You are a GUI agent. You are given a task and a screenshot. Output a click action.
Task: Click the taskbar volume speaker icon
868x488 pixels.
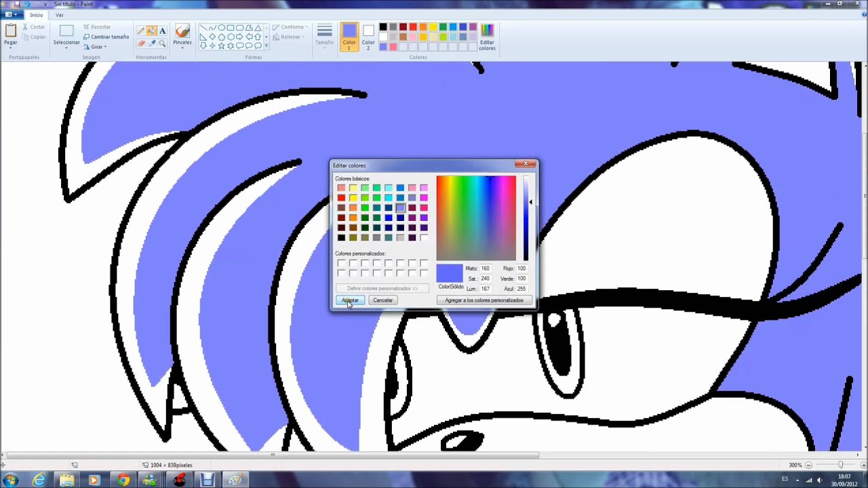coord(820,480)
